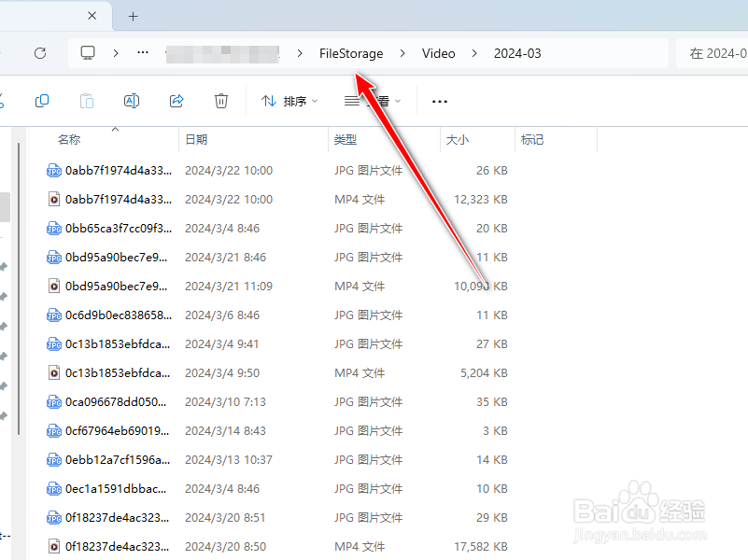
Task: Show hidden path levels via breadcrumb ellipsis
Action: [x=143, y=53]
